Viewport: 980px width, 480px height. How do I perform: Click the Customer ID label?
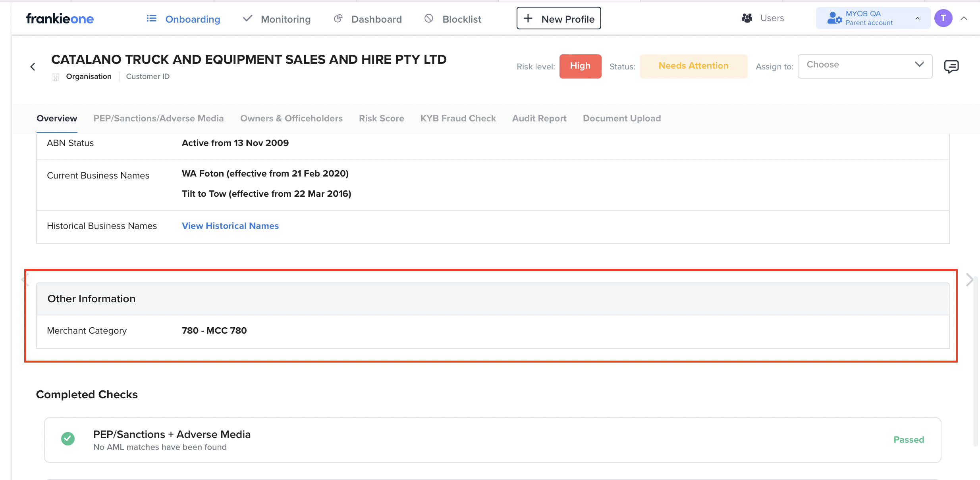tap(148, 76)
